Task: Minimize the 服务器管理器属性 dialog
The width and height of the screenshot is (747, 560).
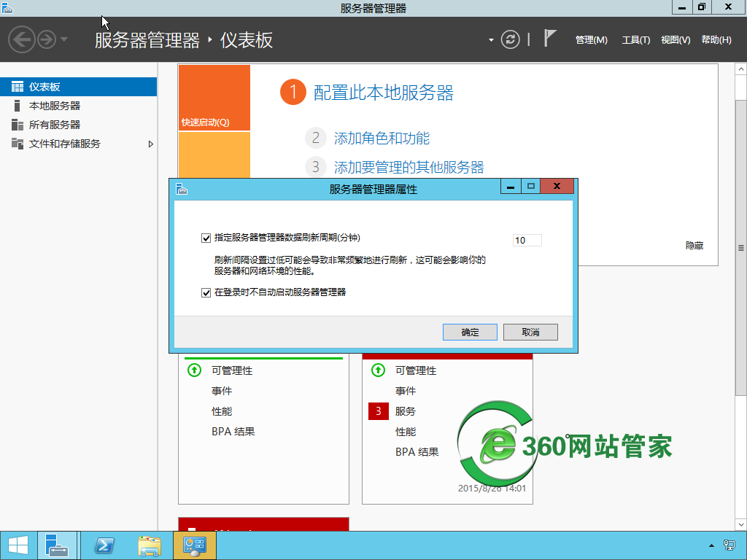Action: (x=511, y=187)
